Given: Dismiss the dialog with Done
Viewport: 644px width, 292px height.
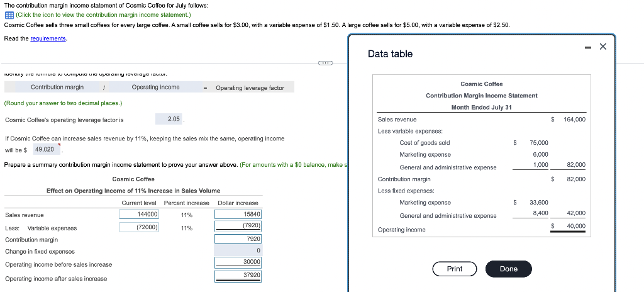Looking at the screenshot, I should coord(508,269).
